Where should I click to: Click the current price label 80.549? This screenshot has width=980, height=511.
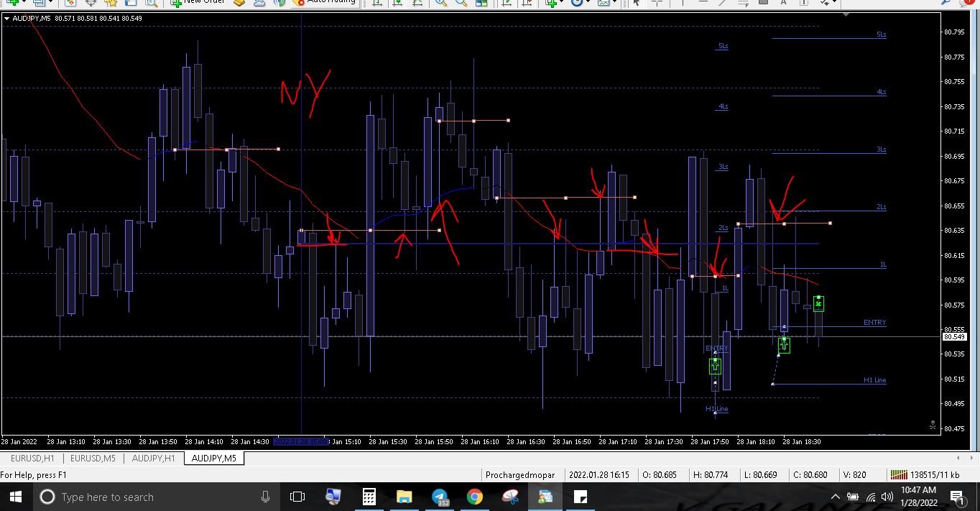(954, 336)
